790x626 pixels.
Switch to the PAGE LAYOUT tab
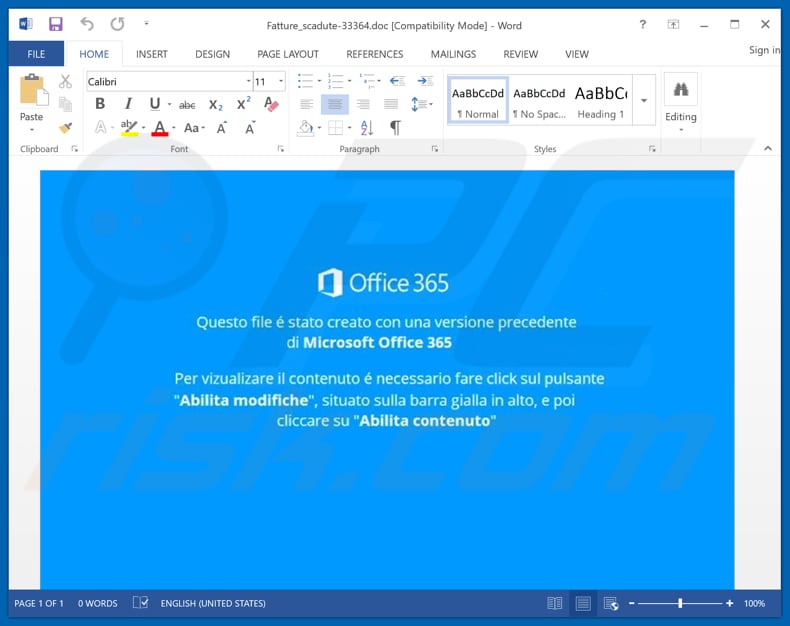click(x=287, y=54)
